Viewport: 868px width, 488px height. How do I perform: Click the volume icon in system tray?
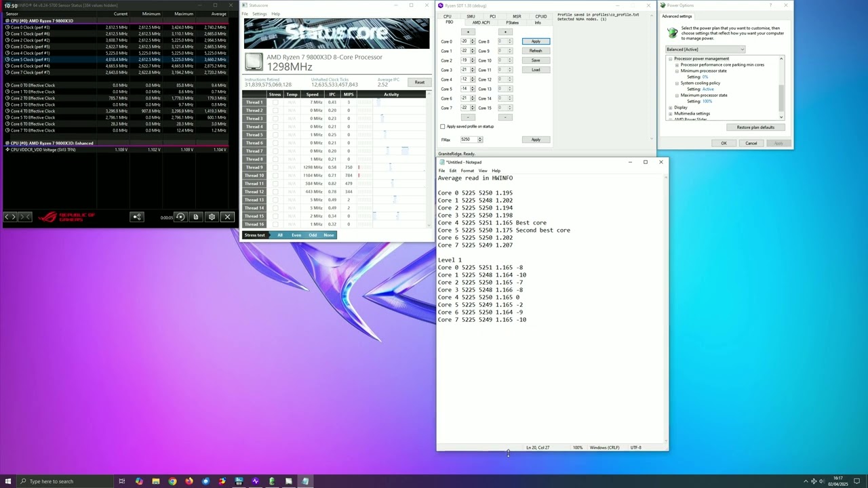823,481
